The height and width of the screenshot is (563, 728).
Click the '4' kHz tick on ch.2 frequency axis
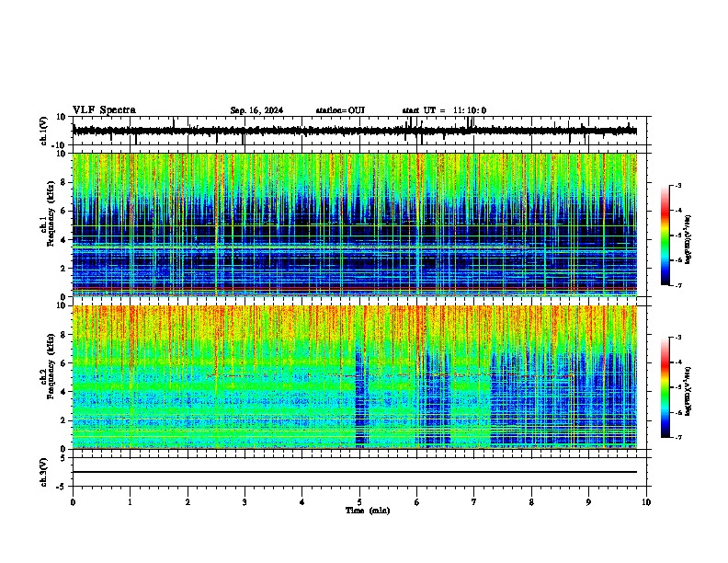[63, 392]
